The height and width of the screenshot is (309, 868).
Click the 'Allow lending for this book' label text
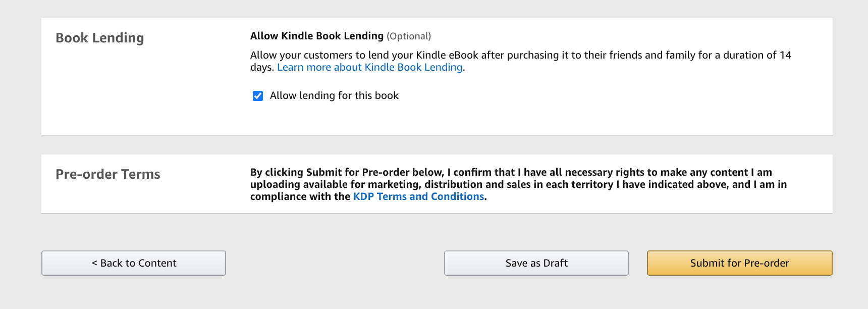(334, 95)
